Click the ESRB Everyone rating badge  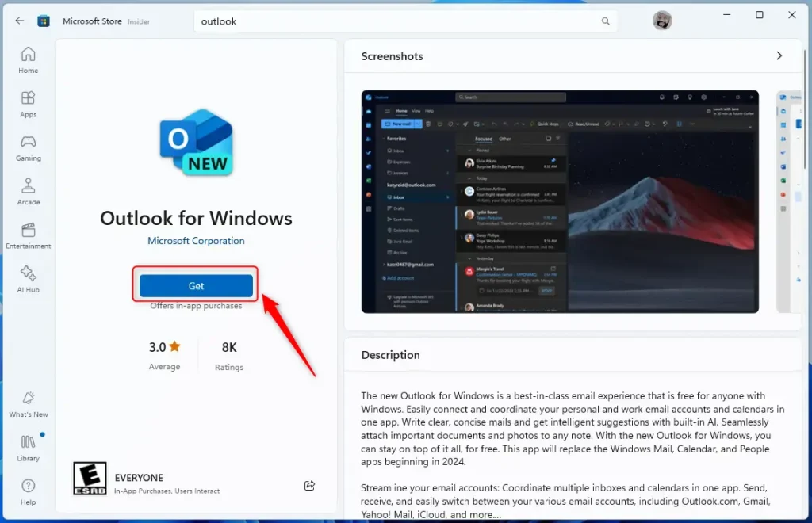coord(90,479)
